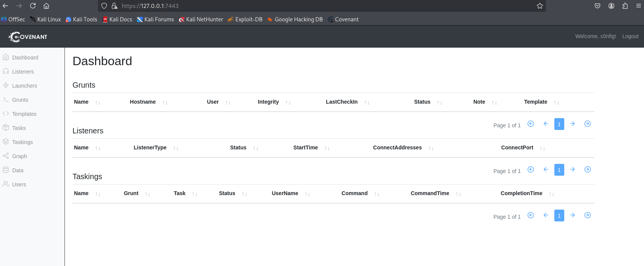
Task: Open Data section in sidebar
Action: (x=18, y=170)
